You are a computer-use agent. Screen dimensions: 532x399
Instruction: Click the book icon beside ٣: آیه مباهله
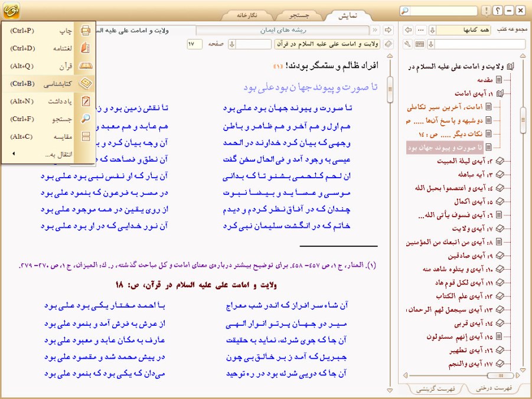(500, 174)
